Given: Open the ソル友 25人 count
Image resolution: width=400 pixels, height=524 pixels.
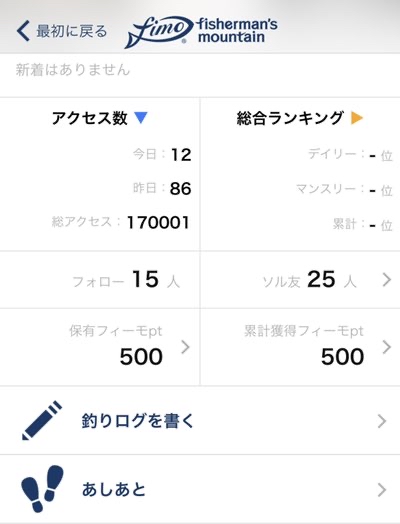Looking at the screenshot, I should point(309,280).
